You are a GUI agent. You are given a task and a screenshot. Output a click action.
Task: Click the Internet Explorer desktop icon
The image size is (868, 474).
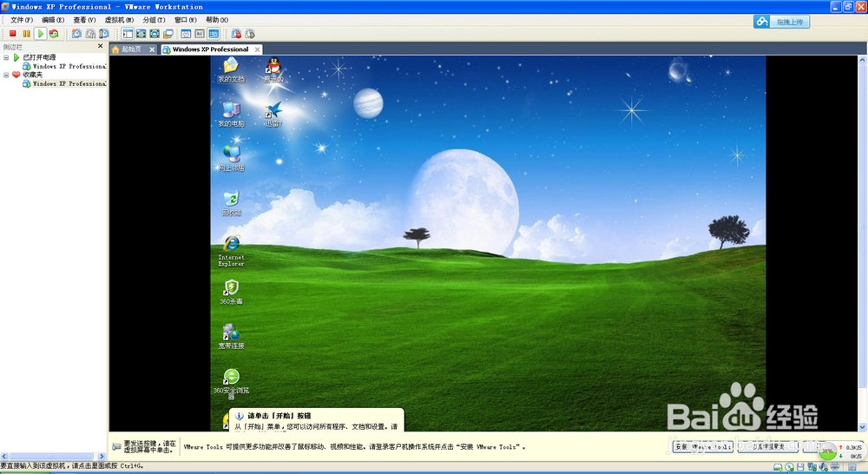231,250
